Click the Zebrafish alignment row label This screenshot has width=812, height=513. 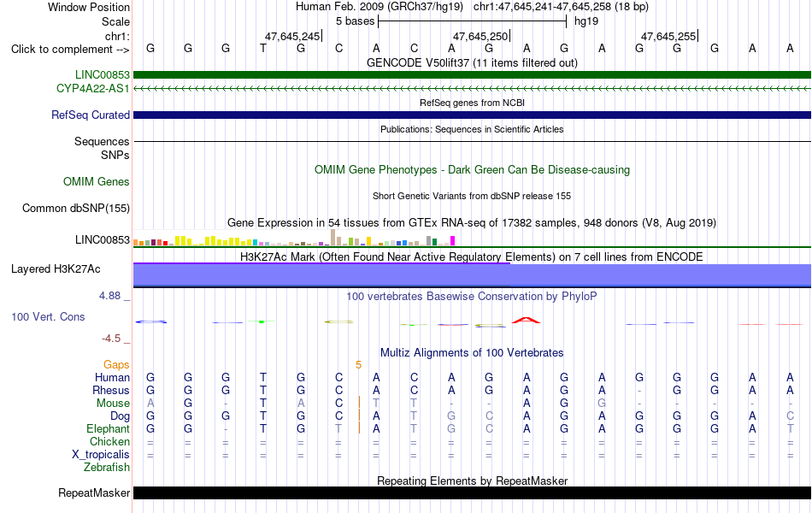click(x=107, y=468)
